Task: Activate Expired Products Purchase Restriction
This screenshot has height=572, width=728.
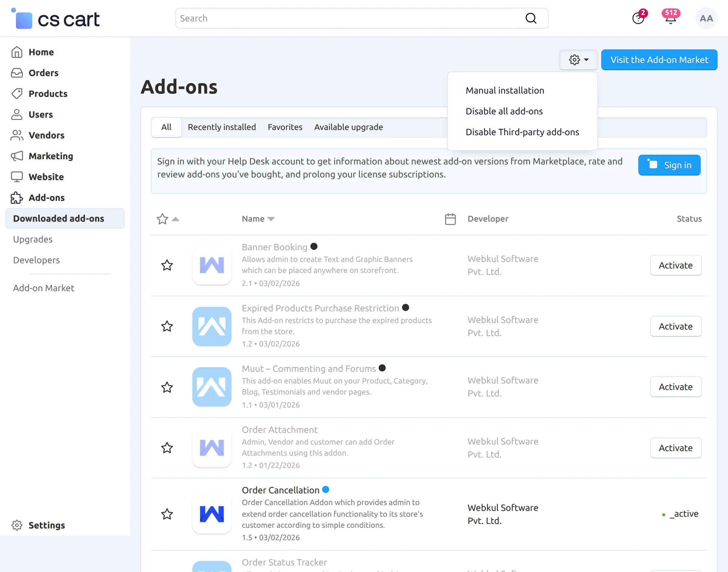Action: 675,326
